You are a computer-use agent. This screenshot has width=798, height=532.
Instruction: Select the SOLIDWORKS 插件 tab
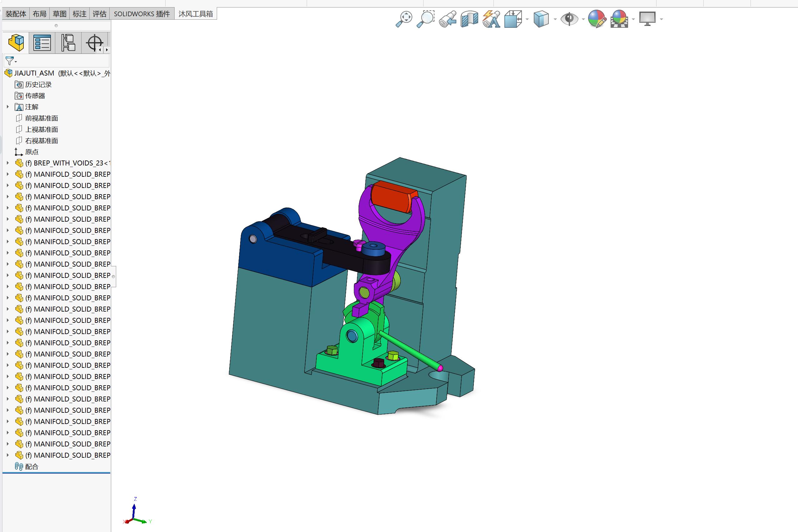[142, 14]
